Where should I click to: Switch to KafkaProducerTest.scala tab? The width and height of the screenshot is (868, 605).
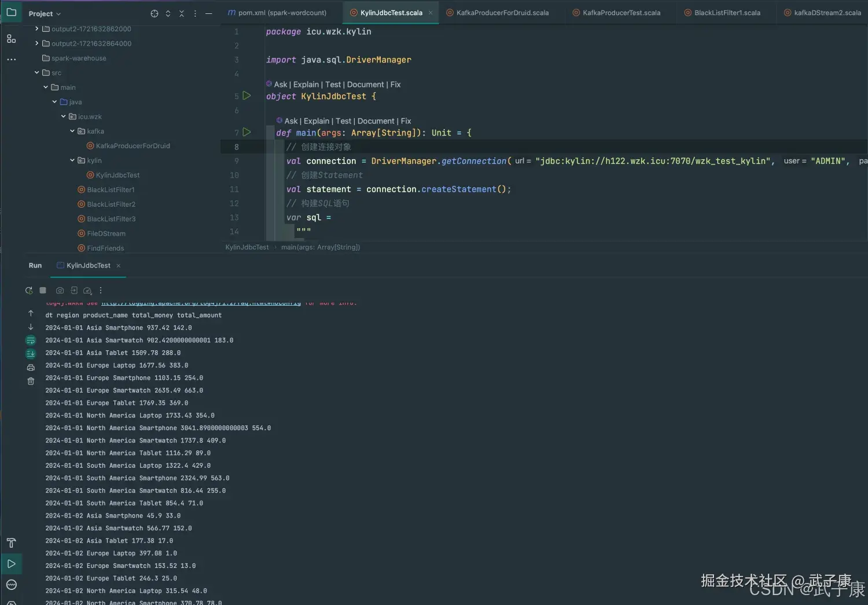[x=616, y=13]
